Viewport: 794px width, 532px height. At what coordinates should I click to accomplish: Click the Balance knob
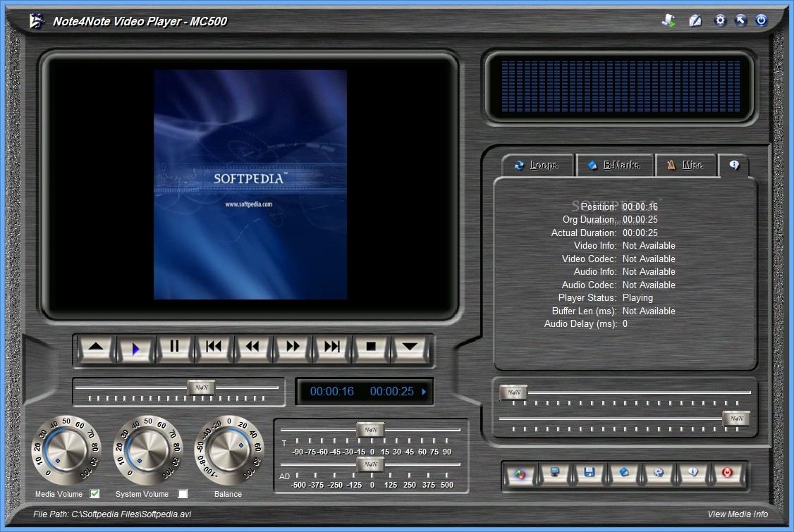(229, 450)
